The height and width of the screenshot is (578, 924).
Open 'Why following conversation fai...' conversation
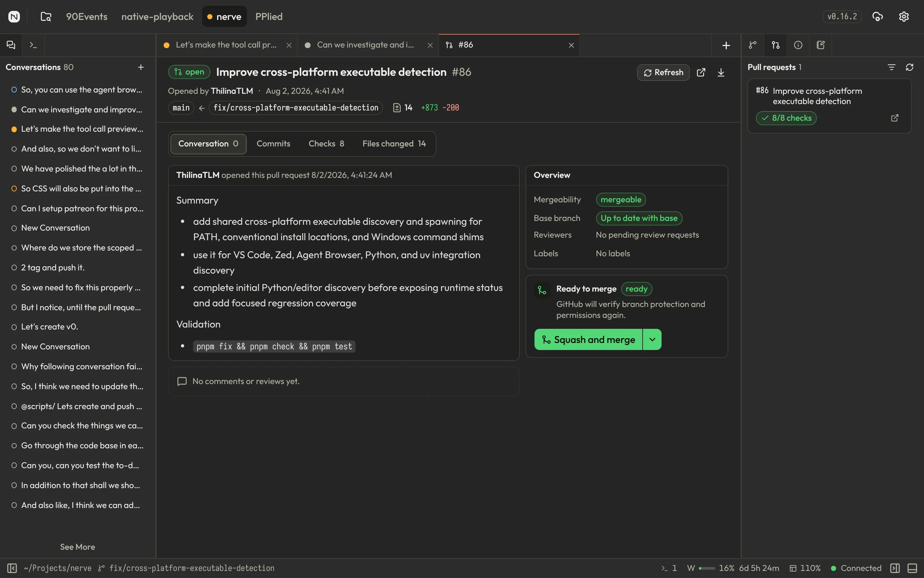pyautogui.click(x=78, y=367)
